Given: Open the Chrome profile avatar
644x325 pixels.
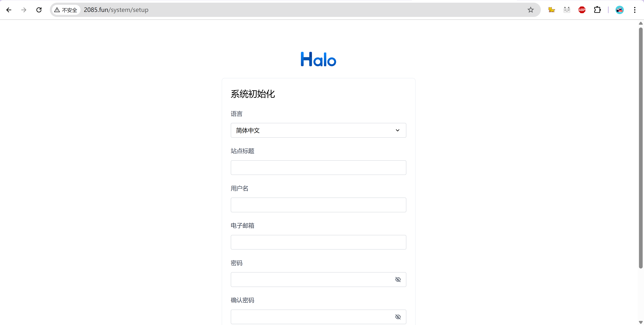Looking at the screenshot, I should pos(619,10).
